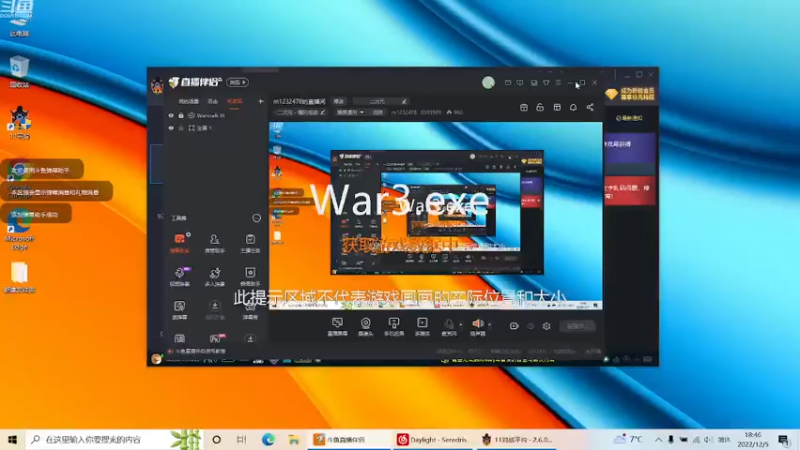Show hidden system tray icons
Viewport: 800px width, 450px height.
click(658, 439)
